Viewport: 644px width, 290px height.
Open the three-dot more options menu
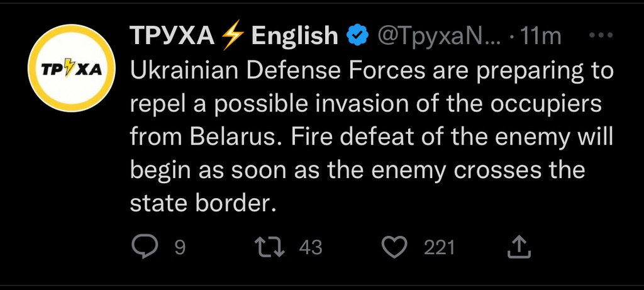pyautogui.click(x=604, y=36)
